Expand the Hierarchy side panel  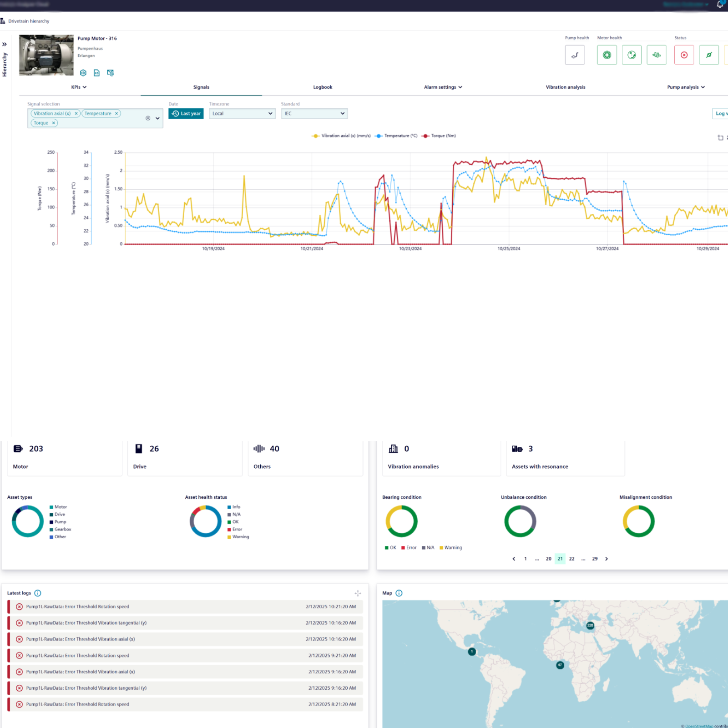click(5, 45)
